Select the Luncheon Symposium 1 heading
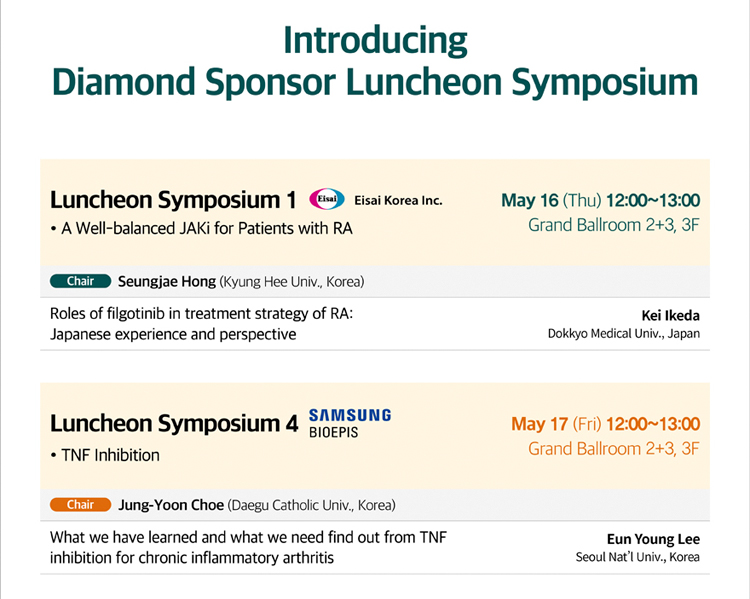This screenshot has width=750, height=599. [x=173, y=200]
